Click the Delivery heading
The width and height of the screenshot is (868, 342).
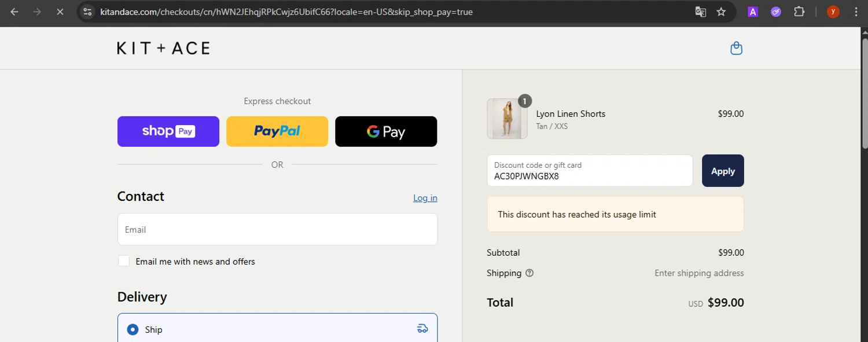(x=142, y=297)
